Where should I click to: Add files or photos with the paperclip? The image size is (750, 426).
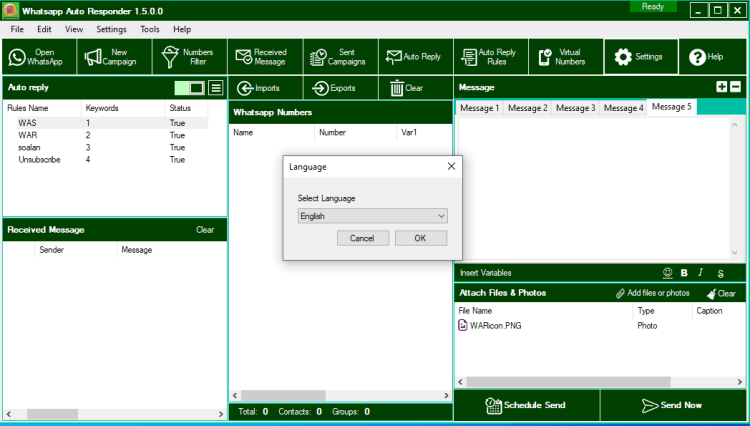pyautogui.click(x=653, y=293)
